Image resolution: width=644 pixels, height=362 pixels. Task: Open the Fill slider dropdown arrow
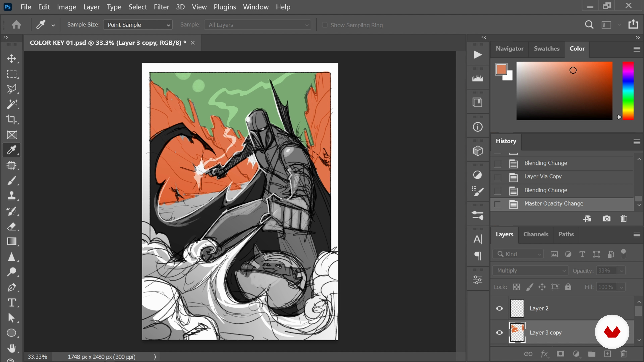(x=622, y=287)
